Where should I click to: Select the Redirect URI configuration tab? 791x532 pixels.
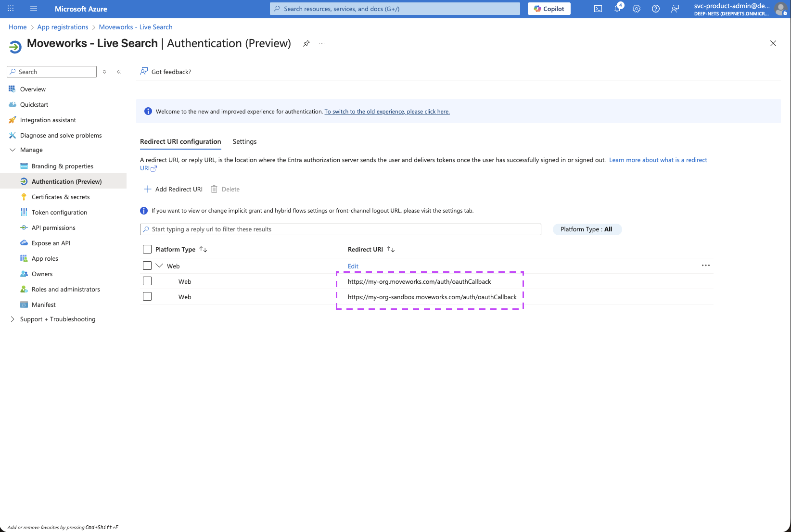click(180, 141)
